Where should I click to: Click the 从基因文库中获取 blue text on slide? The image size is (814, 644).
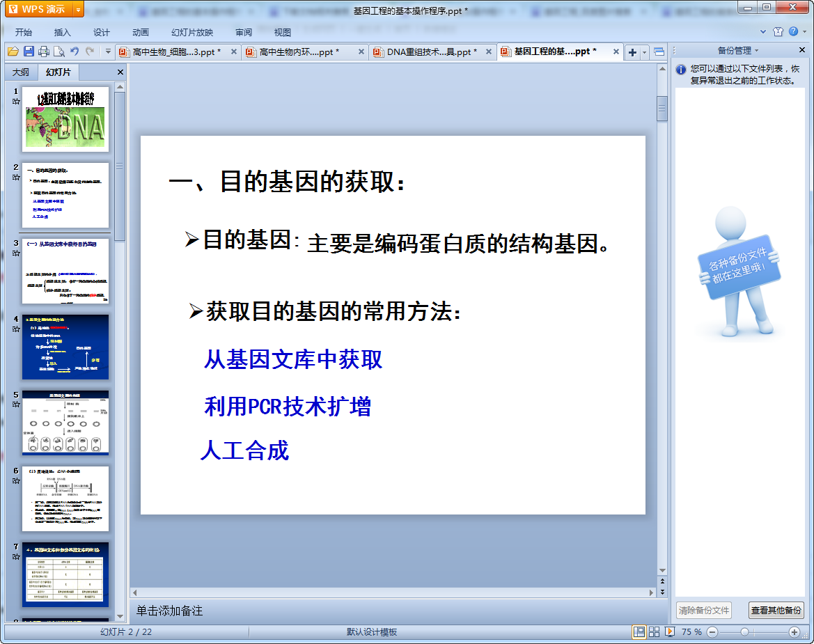293,359
